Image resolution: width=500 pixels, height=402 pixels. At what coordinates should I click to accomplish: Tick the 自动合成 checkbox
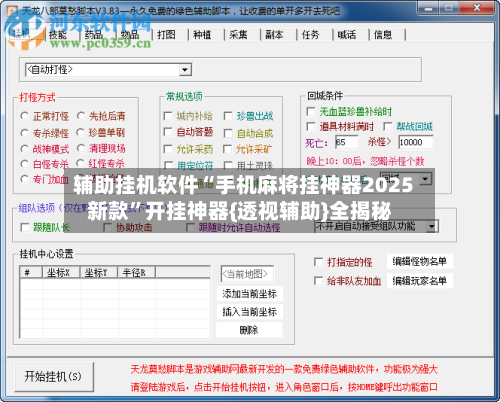click(228, 133)
